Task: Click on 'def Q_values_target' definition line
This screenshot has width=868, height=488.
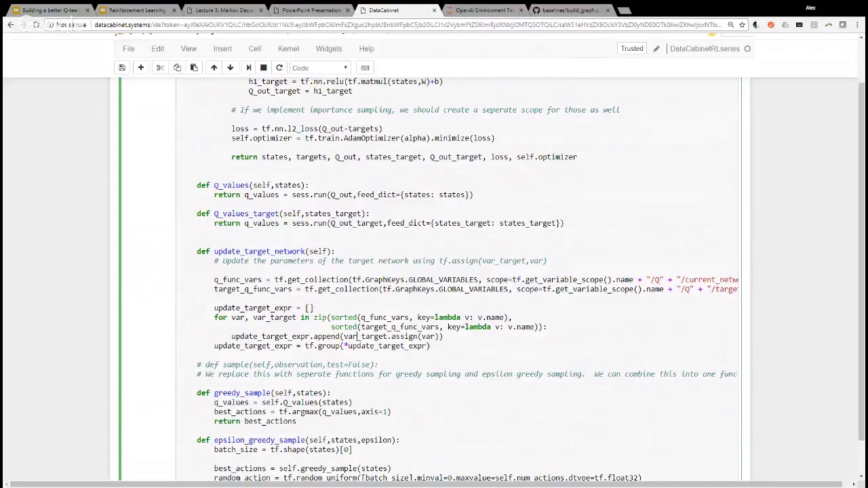Action: point(283,213)
